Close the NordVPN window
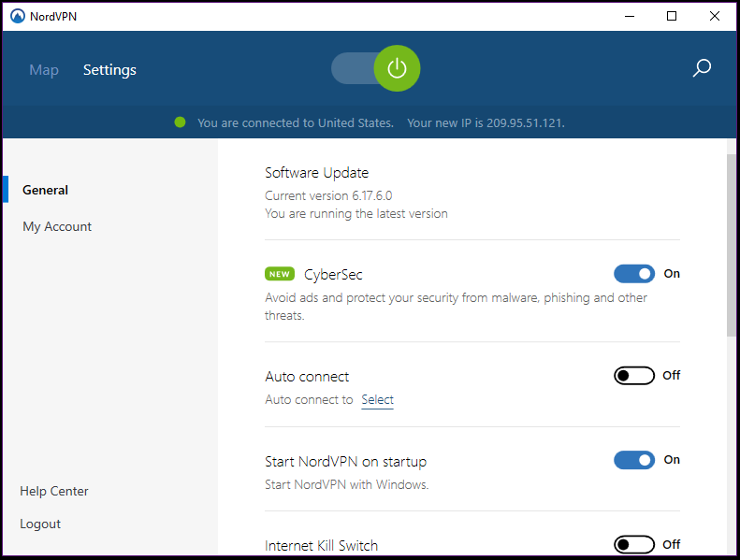This screenshot has width=740, height=560. 715,16
